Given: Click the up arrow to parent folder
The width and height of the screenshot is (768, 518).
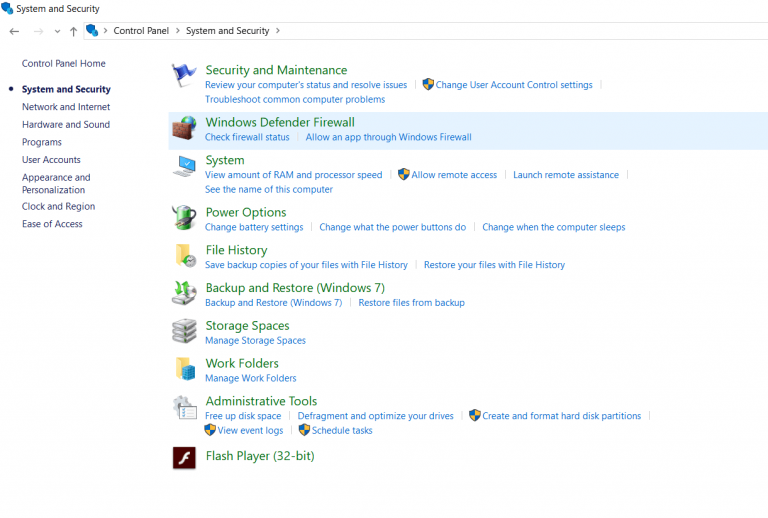Looking at the screenshot, I should point(73,31).
